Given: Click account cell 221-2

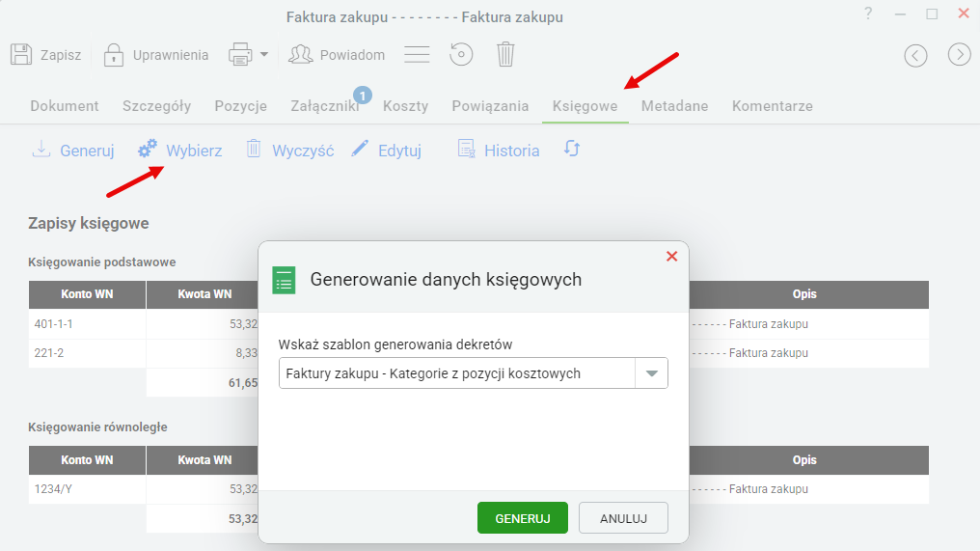Looking at the screenshot, I should coord(87,353).
